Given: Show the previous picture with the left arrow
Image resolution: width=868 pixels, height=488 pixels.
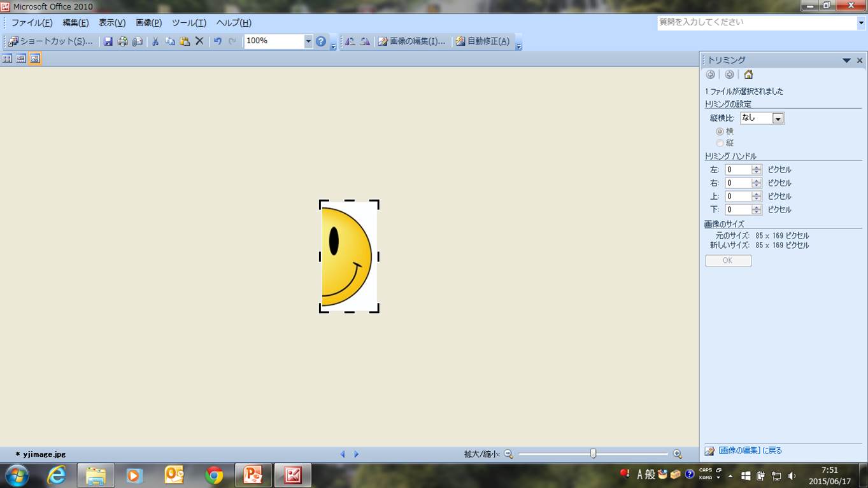Looking at the screenshot, I should click(x=343, y=454).
